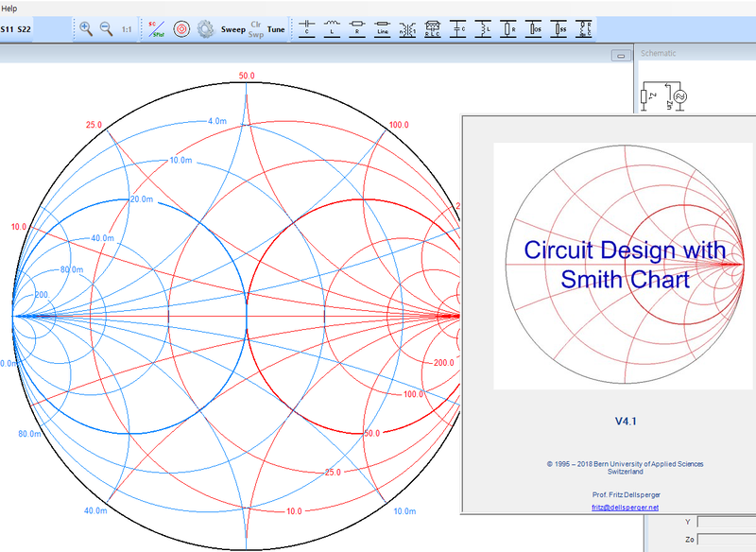
Task: Select the S11 toolbar item
Action: click(7, 29)
